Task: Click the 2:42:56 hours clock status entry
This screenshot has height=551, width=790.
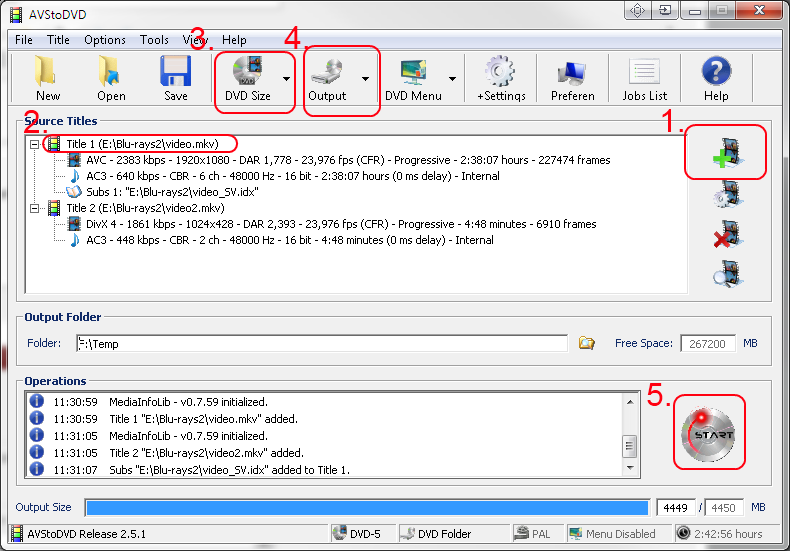Action: tap(726, 533)
